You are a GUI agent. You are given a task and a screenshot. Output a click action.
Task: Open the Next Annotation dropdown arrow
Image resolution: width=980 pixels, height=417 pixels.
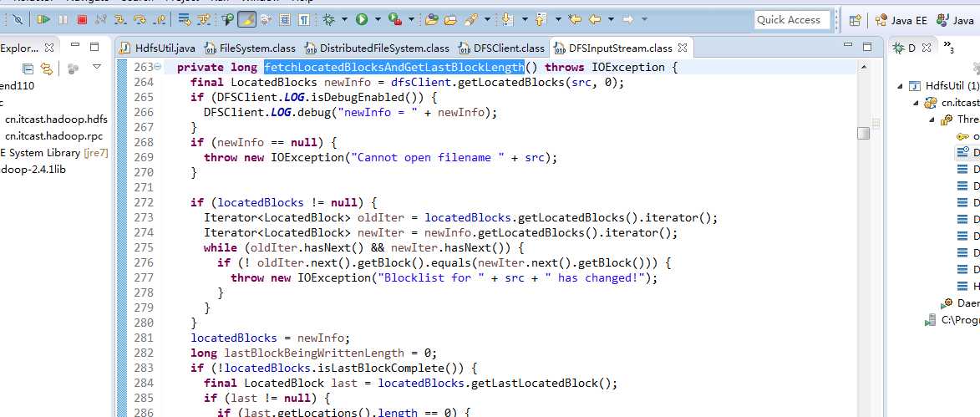pos(525,19)
